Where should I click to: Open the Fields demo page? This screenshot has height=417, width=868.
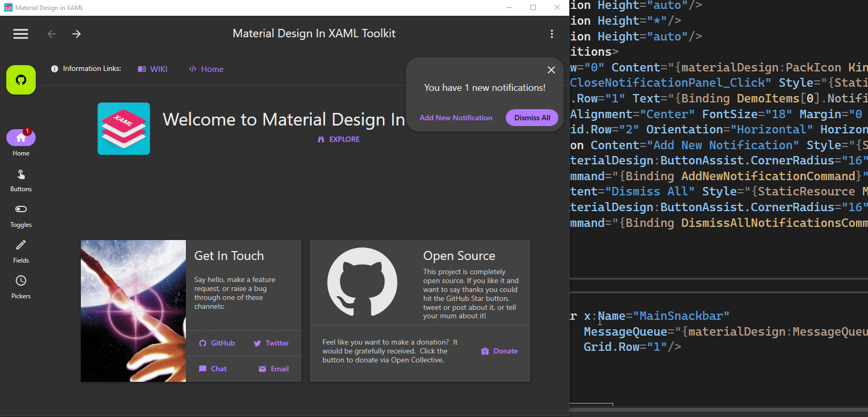pos(21,252)
